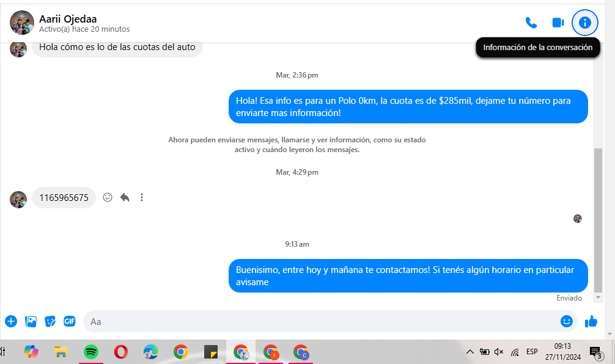The width and height of the screenshot is (615, 364).
Task: Toggle the muted volume icon in the tray
Action: [x=499, y=352]
